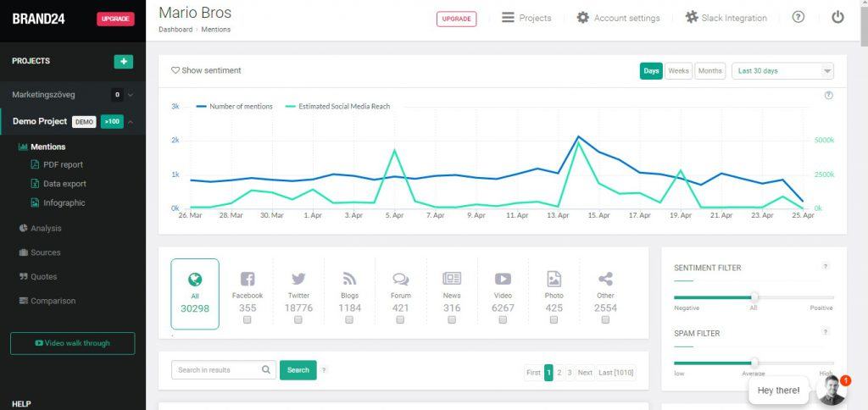Click the News newspaper icon
The width and height of the screenshot is (868, 410).
tap(452, 279)
